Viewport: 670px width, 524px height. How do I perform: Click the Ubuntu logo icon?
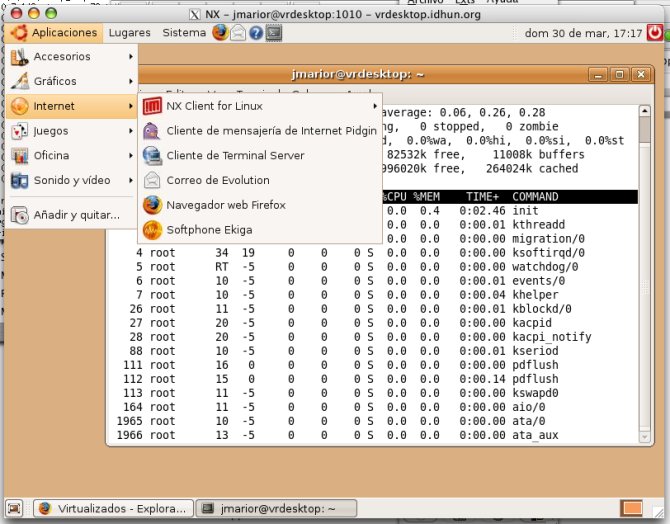pos(19,33)
